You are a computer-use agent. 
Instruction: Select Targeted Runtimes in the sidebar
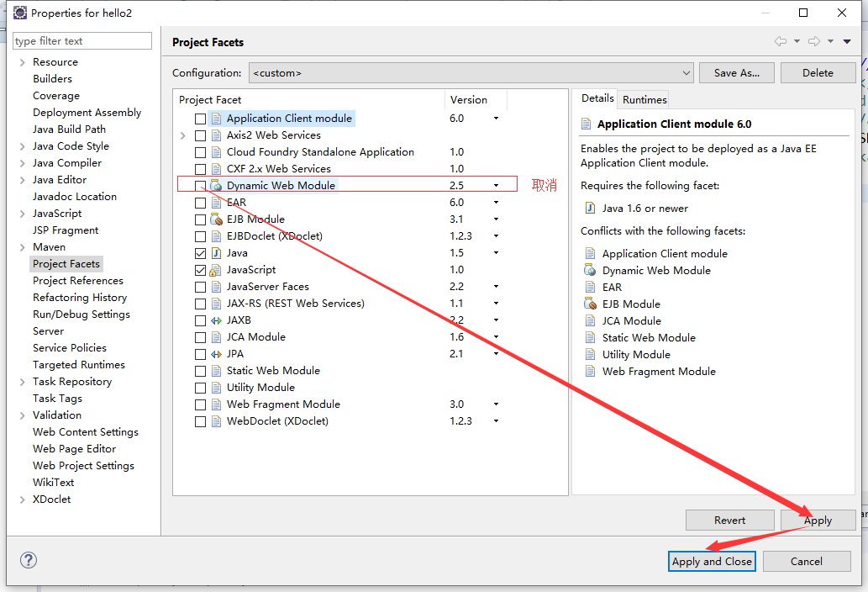tap(79, 365)
